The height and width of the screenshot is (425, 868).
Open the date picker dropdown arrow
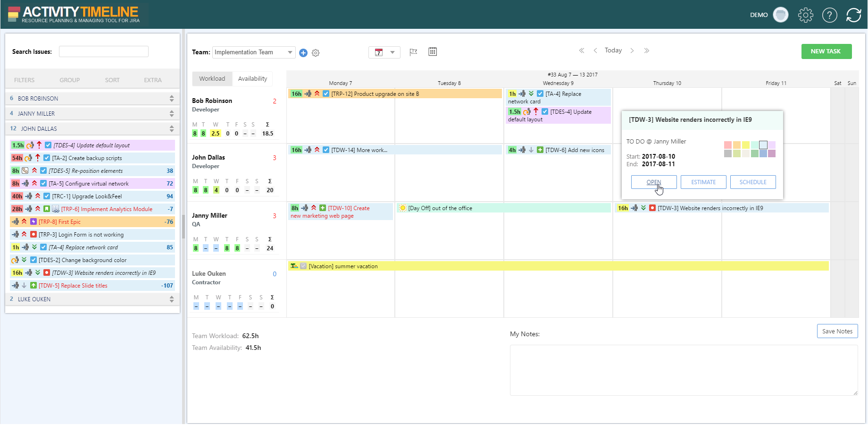point(392,52)
